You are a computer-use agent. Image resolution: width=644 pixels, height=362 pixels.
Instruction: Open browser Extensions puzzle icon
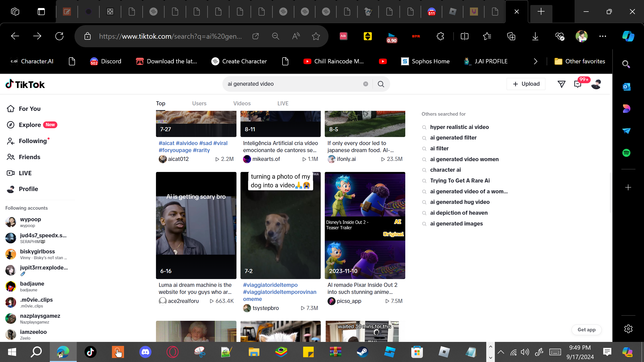pos(440,36)
